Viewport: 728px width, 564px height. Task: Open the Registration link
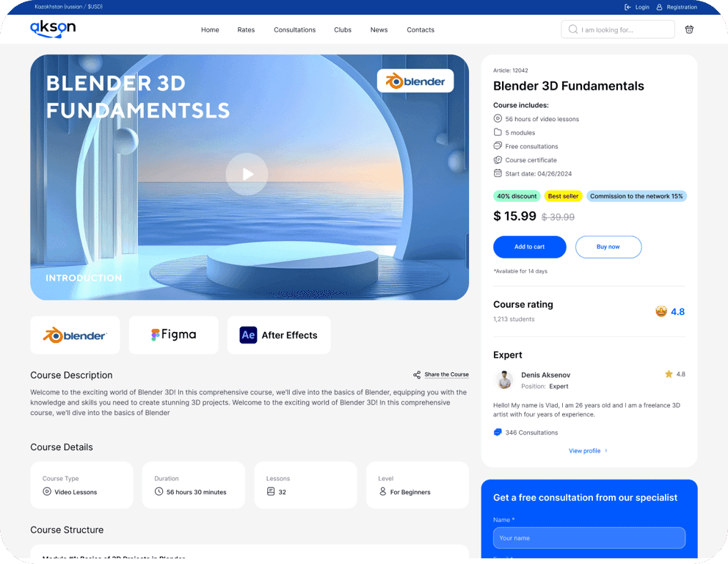click(681, 7)
